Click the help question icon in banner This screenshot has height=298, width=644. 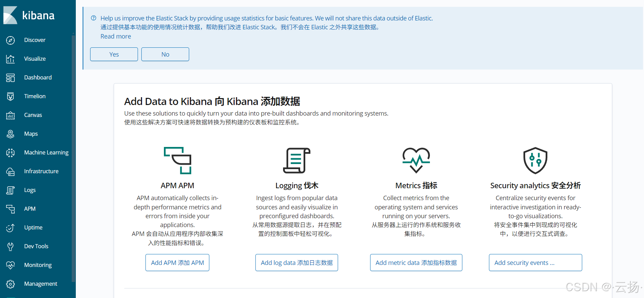[94, 18]
